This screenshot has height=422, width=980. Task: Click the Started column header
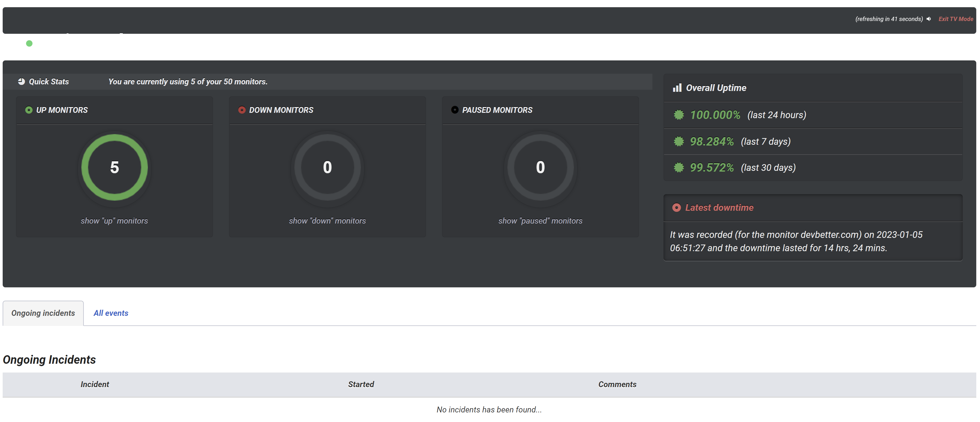point(361,384)
